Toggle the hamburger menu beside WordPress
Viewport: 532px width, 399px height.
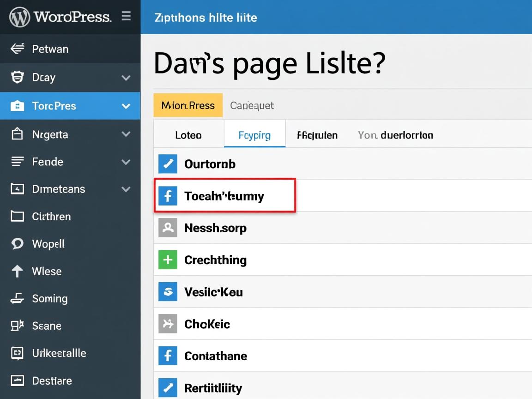tap(126, 17)
